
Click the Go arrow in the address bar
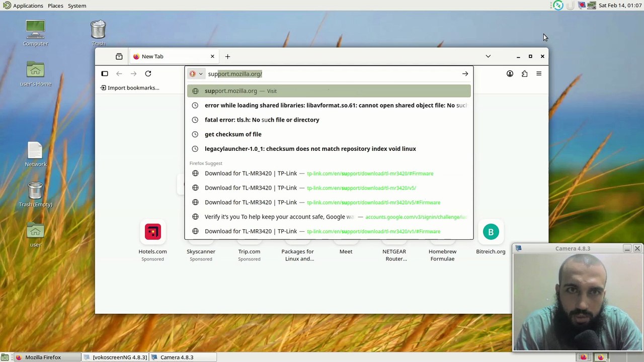[x=465, y=74]
